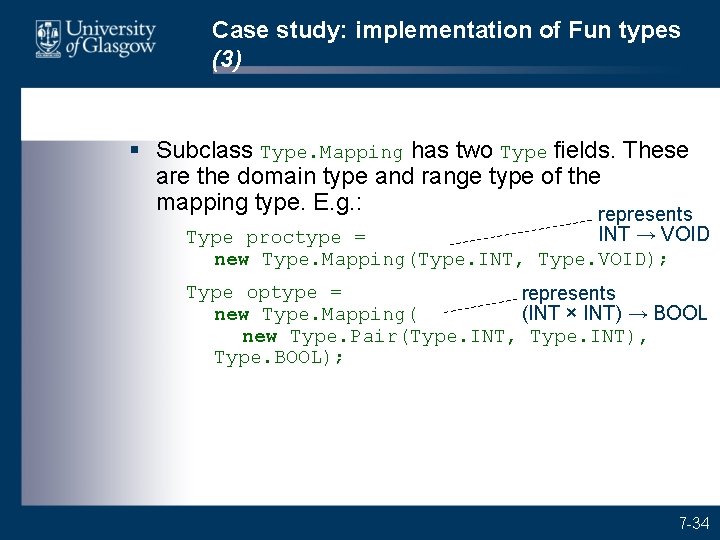Viewport: 720px width, 540px height.
Task: Click the code line 'new Type.Mapping(Type.INT, Type.VOID);'
Action: point(440,260)
